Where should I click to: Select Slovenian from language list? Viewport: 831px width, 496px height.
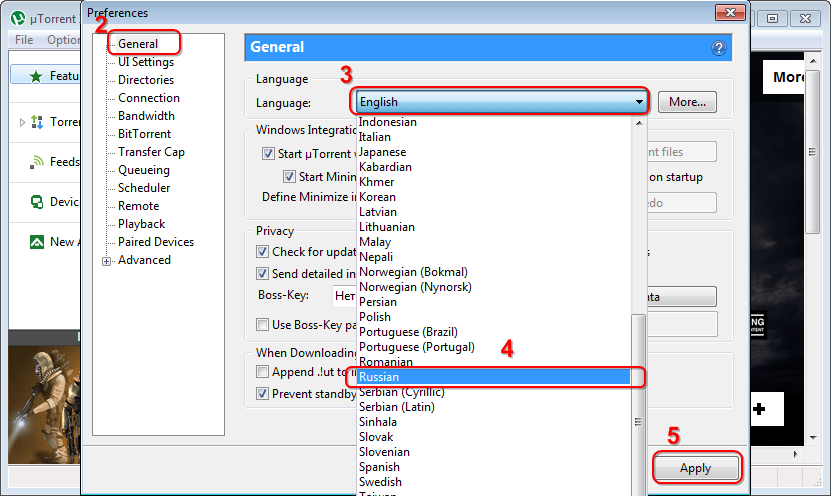494,452
